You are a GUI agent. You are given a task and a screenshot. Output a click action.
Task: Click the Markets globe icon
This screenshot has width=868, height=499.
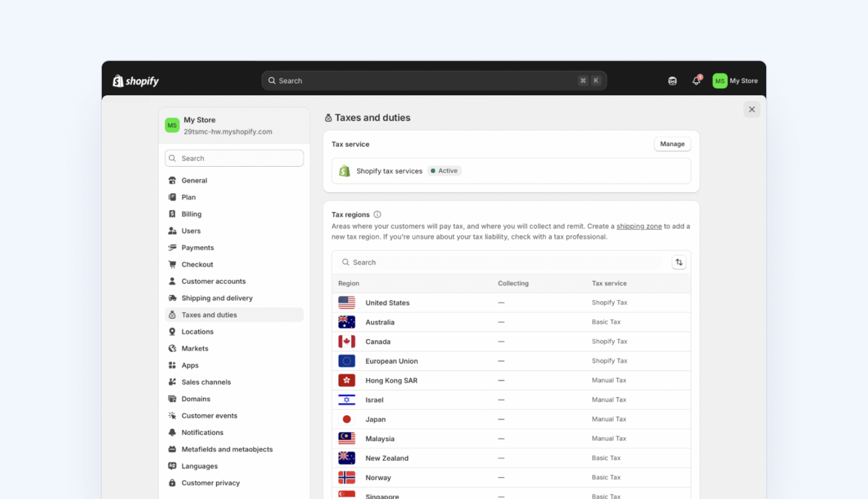pos(172,348)
